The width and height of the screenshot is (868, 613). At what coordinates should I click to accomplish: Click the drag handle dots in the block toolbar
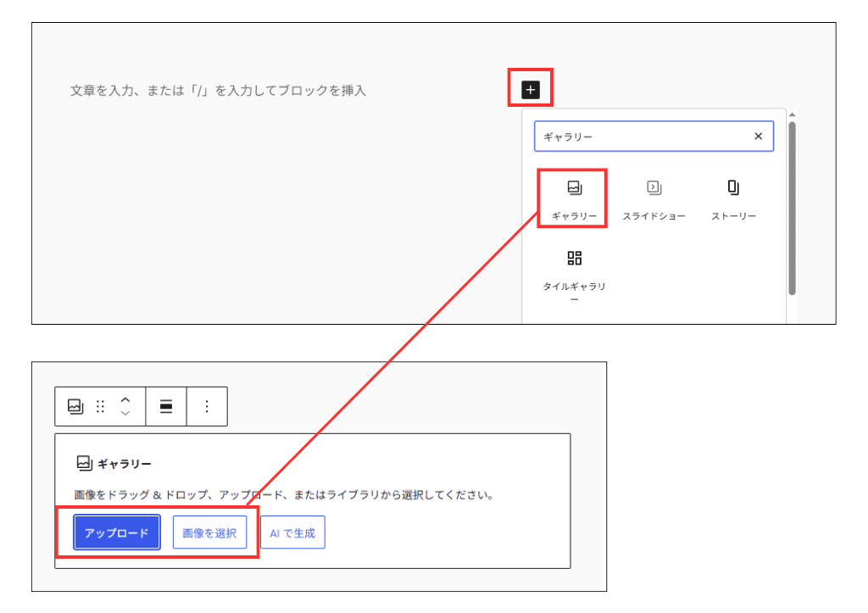(99, 406)
